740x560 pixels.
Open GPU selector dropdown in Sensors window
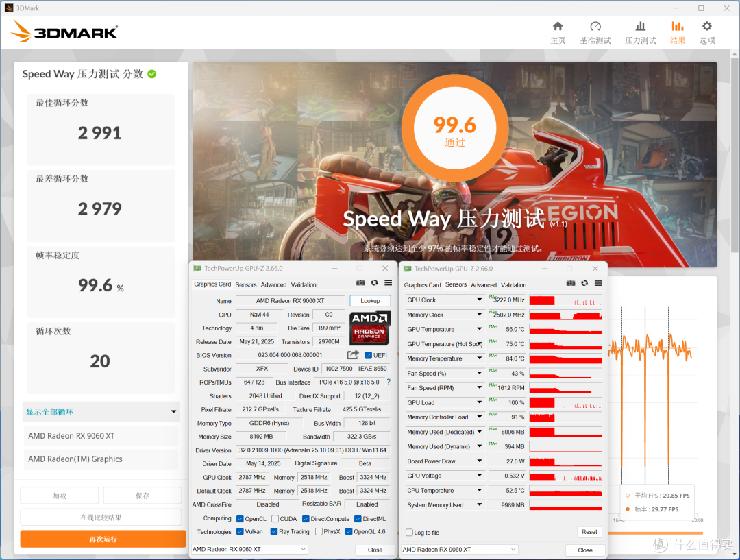point(460,550)
